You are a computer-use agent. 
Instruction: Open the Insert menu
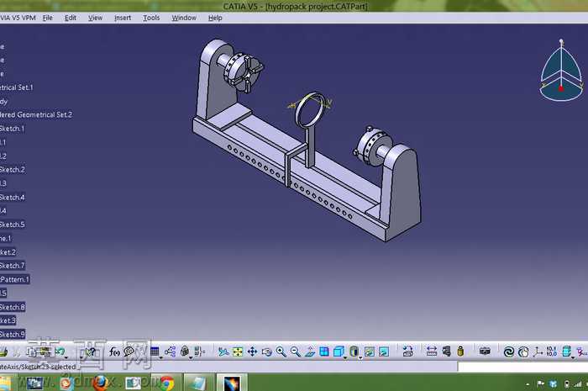point(123,18)
